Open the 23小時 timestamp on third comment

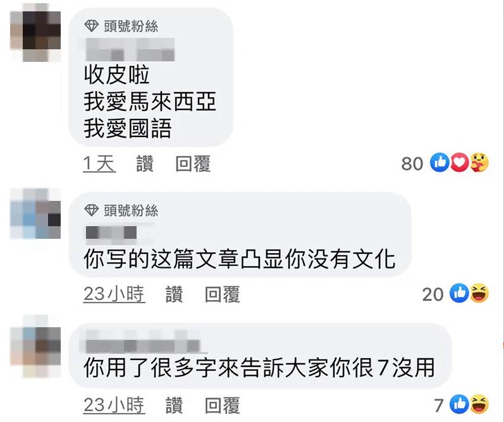tap(114, 405)
